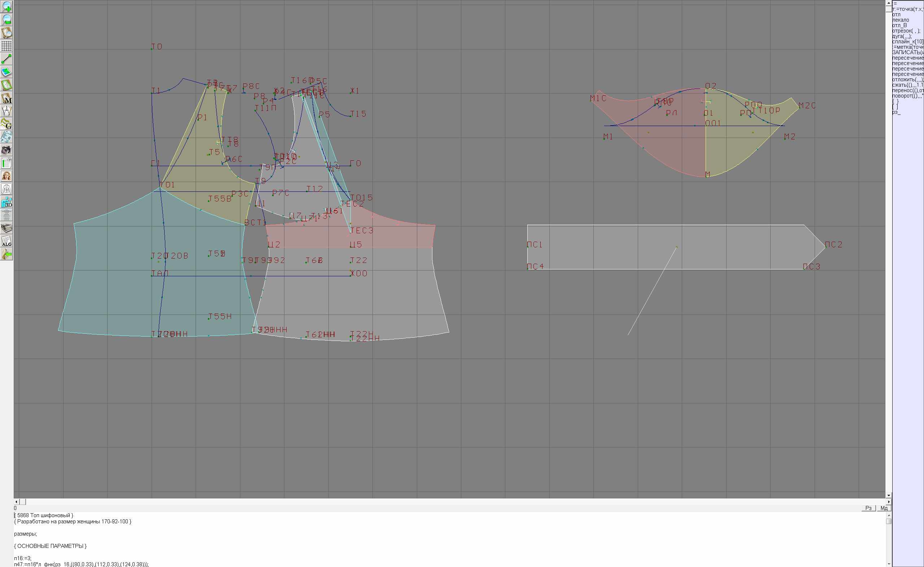Insert the 'лекало' command from the list
The height and width of the screenshot is (567, 924).
(x=901, y=20)
